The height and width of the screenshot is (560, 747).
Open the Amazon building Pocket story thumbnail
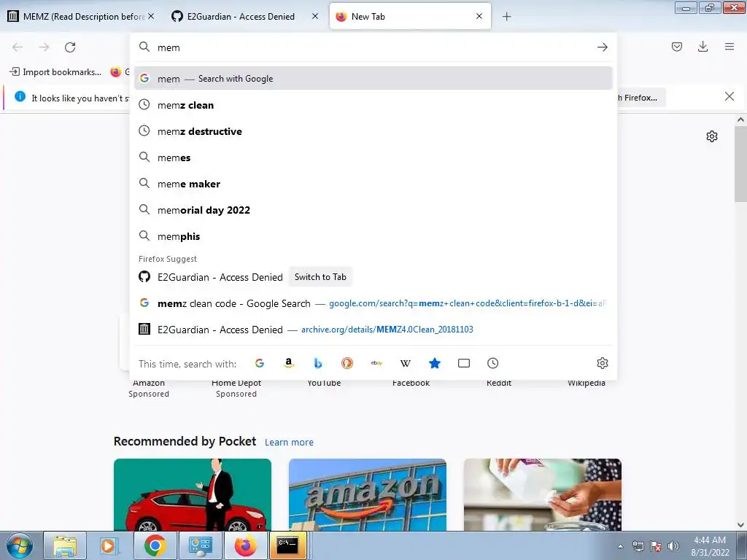tap(368, 495)
